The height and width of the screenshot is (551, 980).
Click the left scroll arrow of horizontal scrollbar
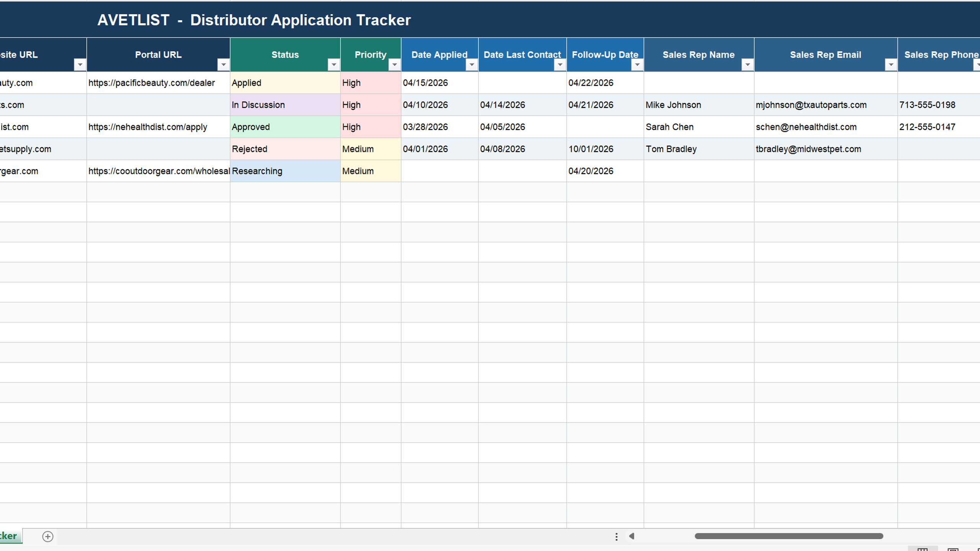click(x=632, y=536)
